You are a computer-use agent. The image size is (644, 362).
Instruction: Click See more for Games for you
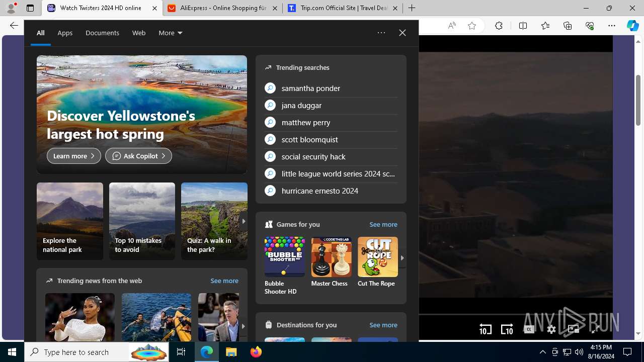[x=383, y=224]
